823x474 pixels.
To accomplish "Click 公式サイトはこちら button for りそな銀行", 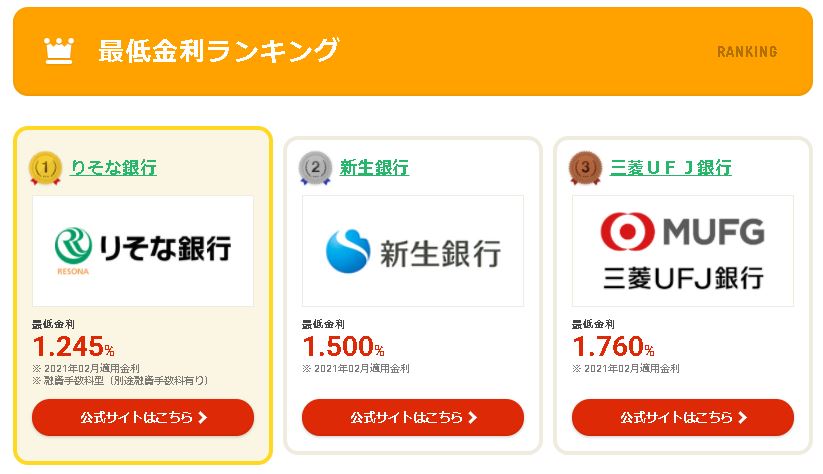I will 143,417.
